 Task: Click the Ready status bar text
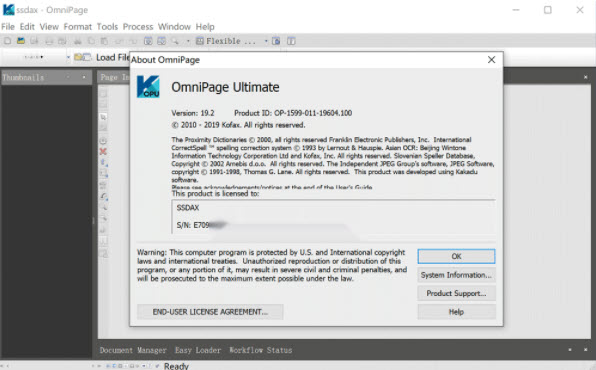[176, 366]
